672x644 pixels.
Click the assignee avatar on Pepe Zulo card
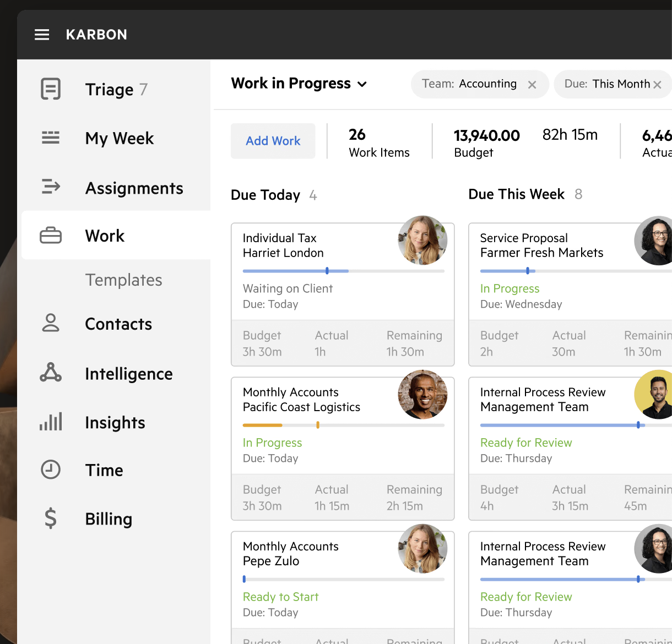(x=422, y=549)
